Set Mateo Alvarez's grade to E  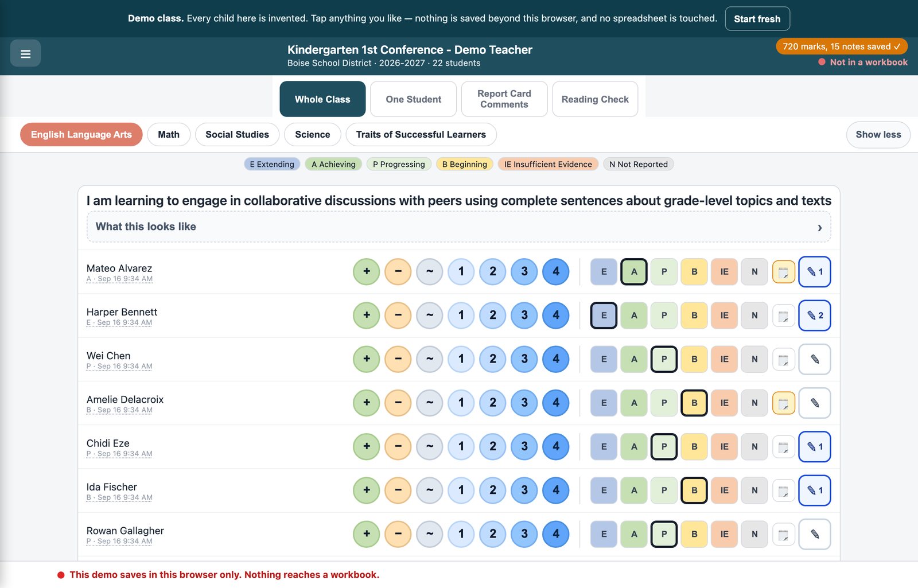click(x=604, y=272)
